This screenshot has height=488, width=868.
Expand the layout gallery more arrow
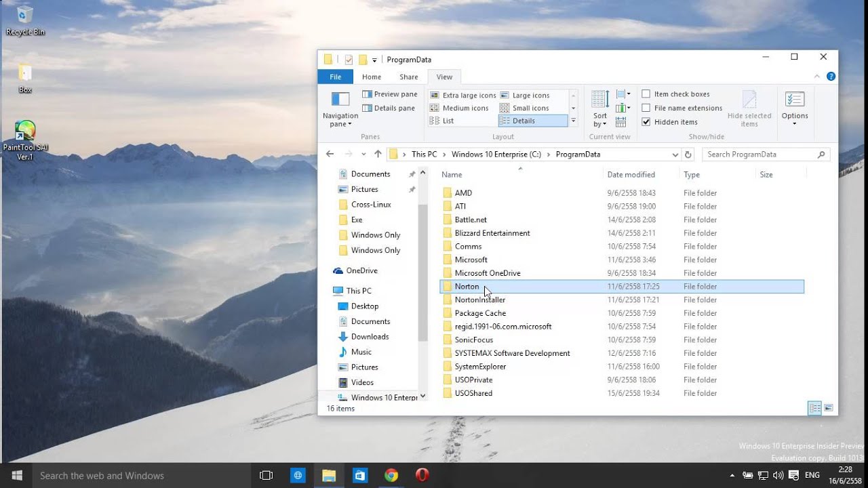click(x=573, y=121)
